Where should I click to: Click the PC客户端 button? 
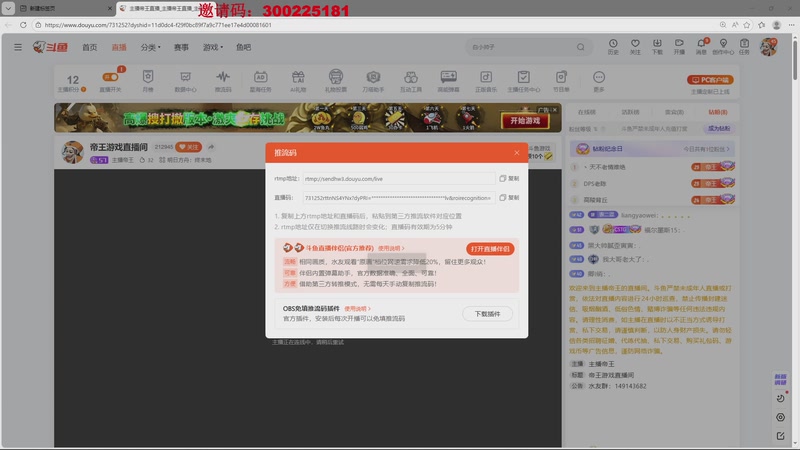(710, 80)
